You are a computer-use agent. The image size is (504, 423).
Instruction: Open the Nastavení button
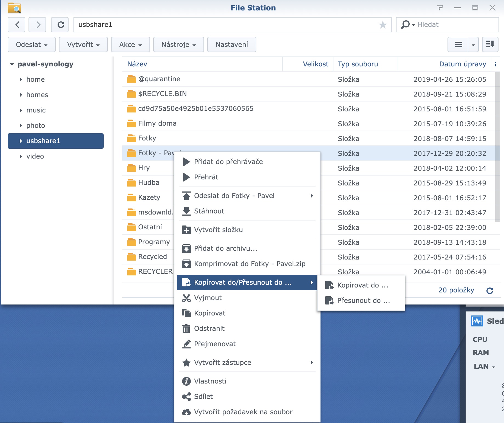click(231, 44)
